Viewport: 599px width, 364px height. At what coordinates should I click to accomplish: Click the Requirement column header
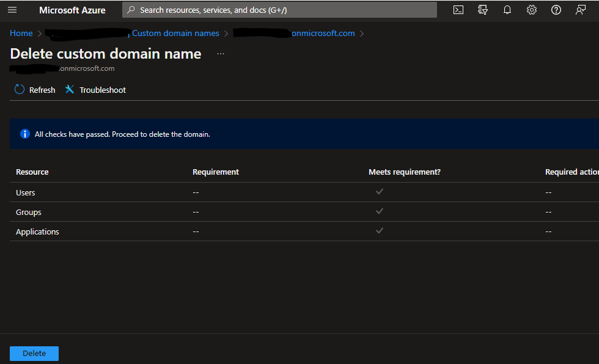click(x=215, y=172)
